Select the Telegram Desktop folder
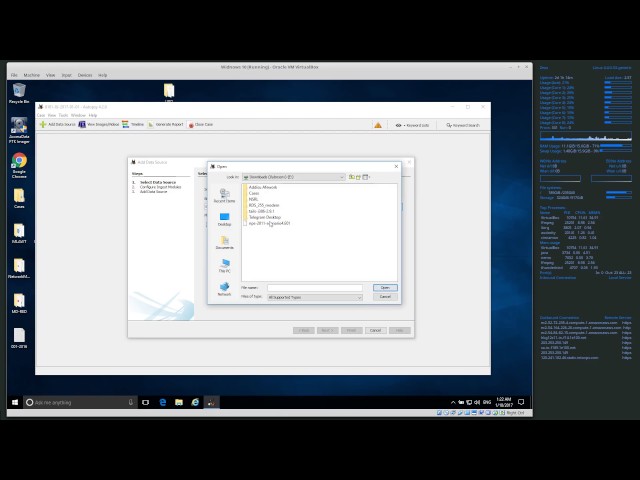Viewport: 640px width, 480px height. pyautogui.click(x=262, y=217)
